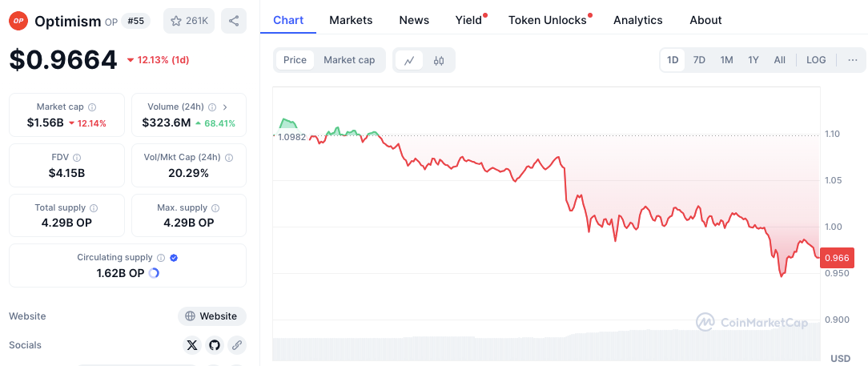
Task: Select the Price chart toggle
Action: 295,60
